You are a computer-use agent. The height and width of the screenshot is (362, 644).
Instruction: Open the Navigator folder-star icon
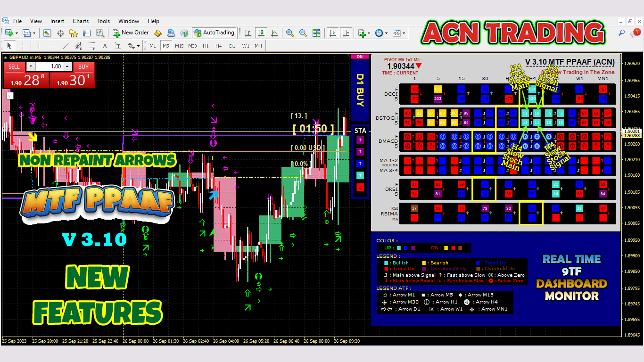pos(74,33)
